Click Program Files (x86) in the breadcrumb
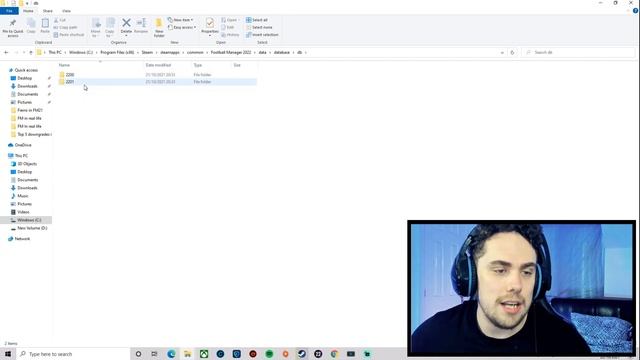Screen dimensions: 640x360 click(x=117, y=52)
